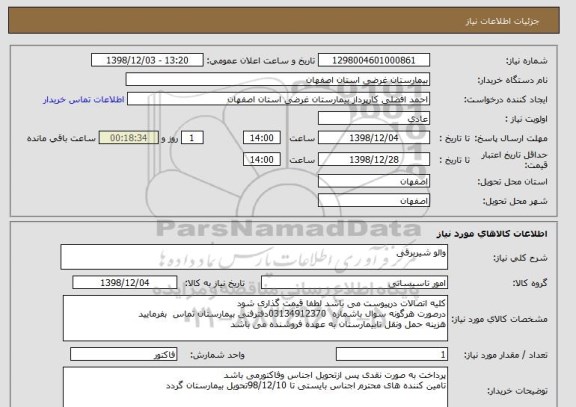Click the delivery city field اصفهان
Viewport: 576px width, 407px height.
click(374, 201)
